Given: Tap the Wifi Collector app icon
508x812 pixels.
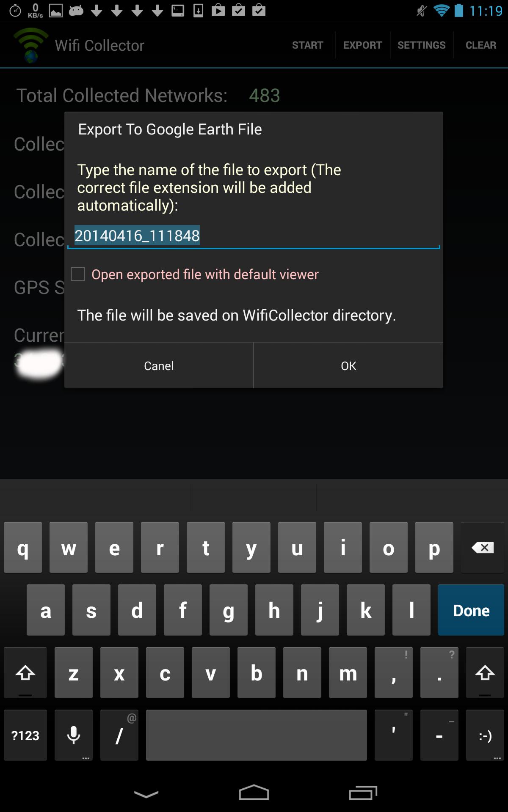Looking at the screenshot, I should [30, 45].
